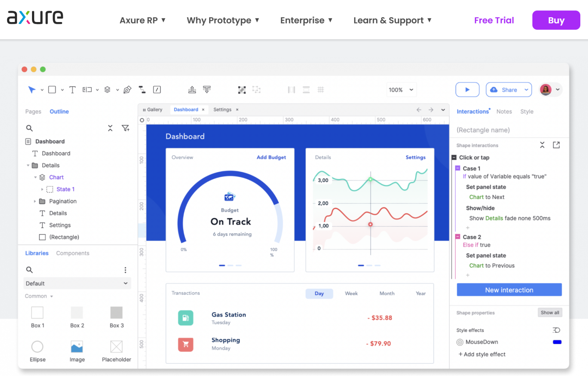Switch to the Pages tab
The width and height of the screenshot is (588, 376).
(33, 112)
